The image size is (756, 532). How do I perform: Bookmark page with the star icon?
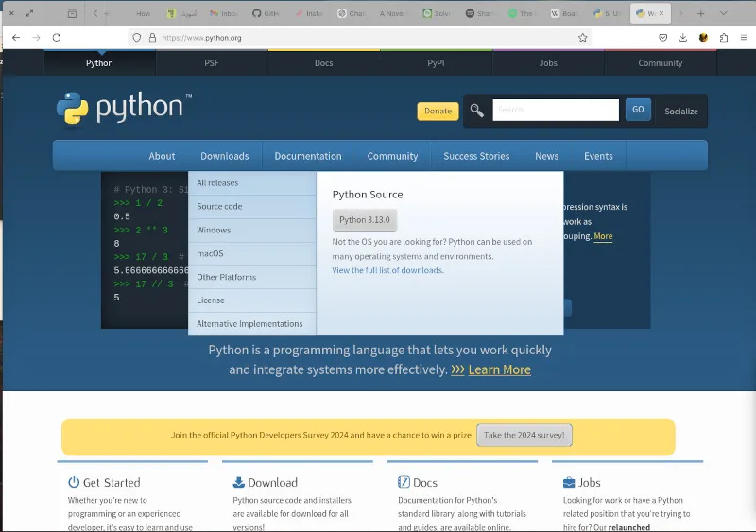click(582, 37)
